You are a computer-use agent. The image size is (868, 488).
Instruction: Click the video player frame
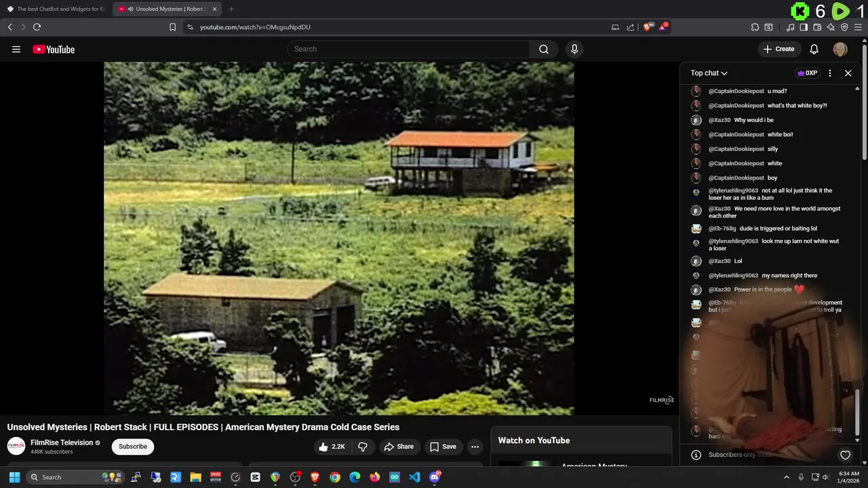click(338, 238)
